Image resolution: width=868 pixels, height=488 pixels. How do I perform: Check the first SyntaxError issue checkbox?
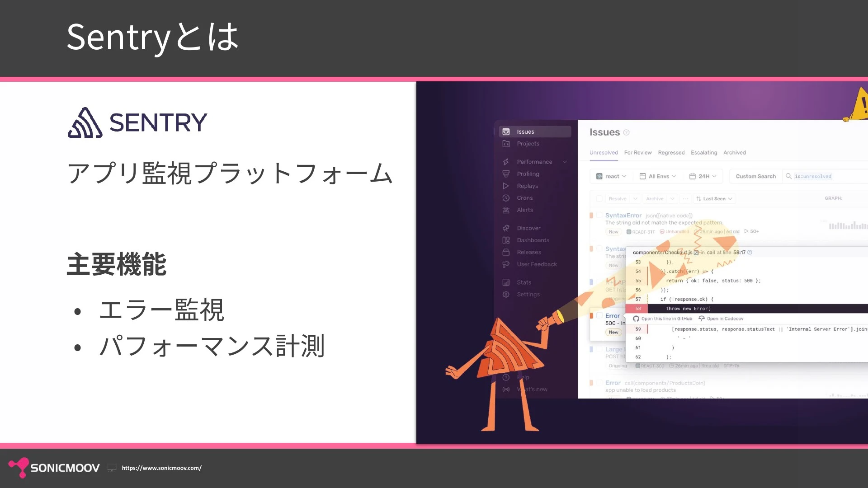[x=599, y=216]
